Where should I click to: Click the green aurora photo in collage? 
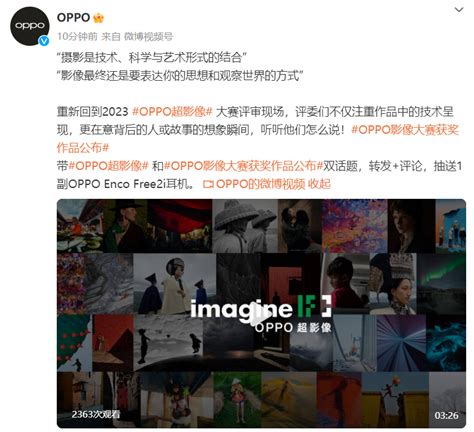[x=441, y=284]
